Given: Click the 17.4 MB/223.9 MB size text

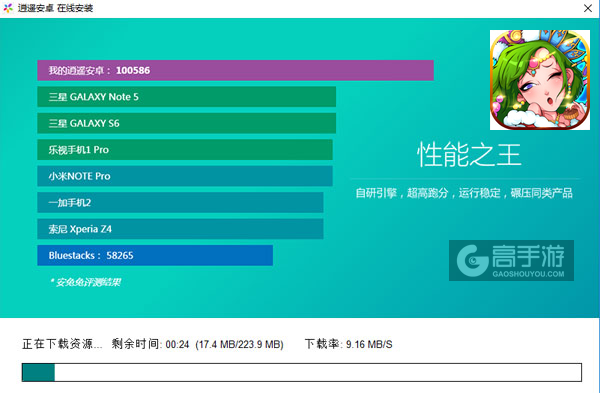Looking at the screenshot, I should point(239,344).
